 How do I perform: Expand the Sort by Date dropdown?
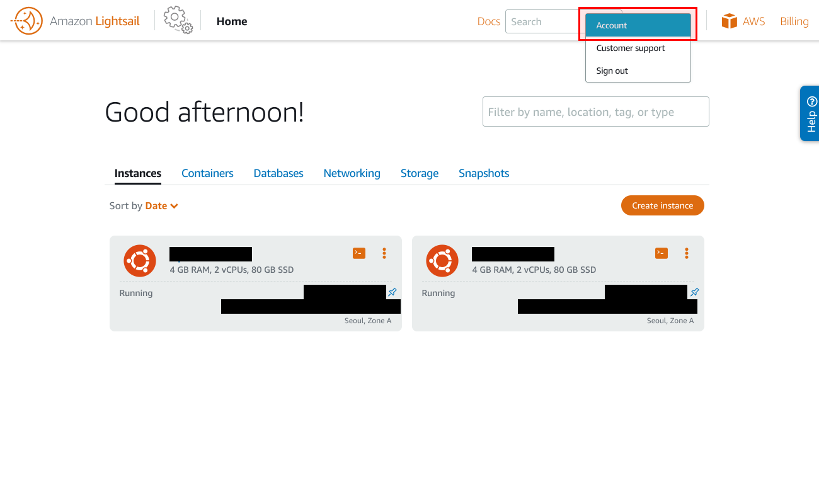(162, 206)
